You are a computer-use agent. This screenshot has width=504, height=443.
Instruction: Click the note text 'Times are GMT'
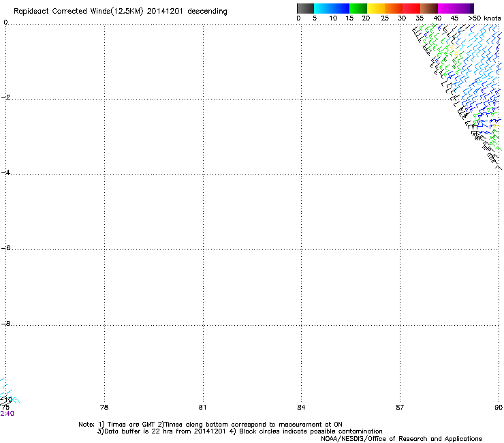(x=131, y=425)
